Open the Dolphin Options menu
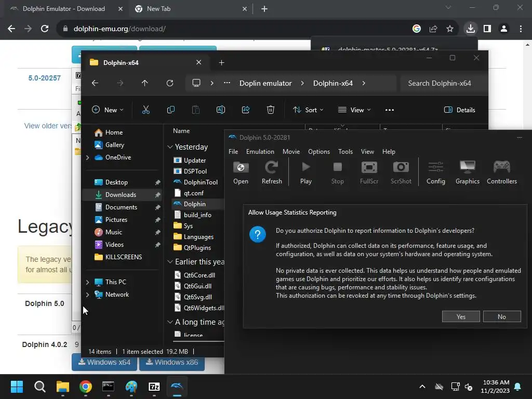 click(319, 152)
